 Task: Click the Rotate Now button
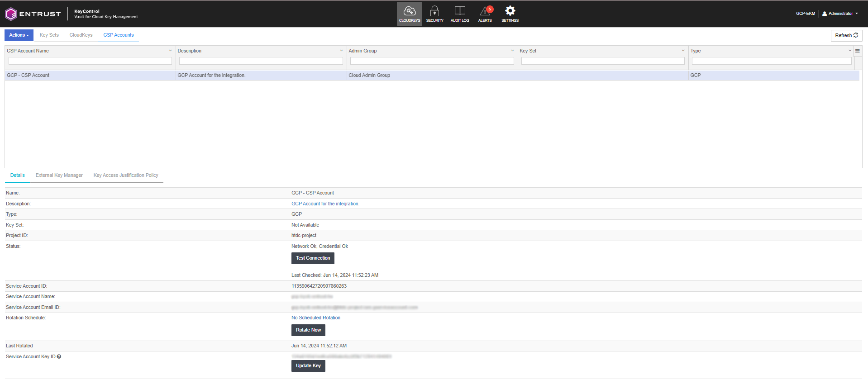click(308, 330)
